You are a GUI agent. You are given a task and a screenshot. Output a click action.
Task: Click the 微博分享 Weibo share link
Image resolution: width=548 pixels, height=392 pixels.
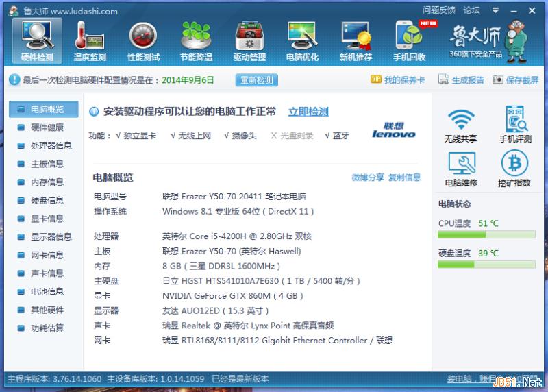point(368,177)
